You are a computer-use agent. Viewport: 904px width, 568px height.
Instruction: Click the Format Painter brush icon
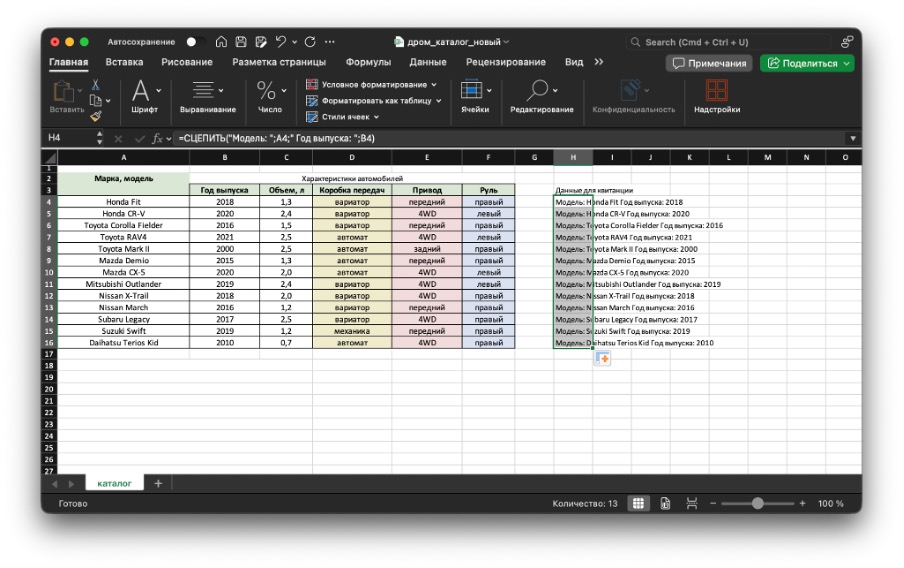96,116
